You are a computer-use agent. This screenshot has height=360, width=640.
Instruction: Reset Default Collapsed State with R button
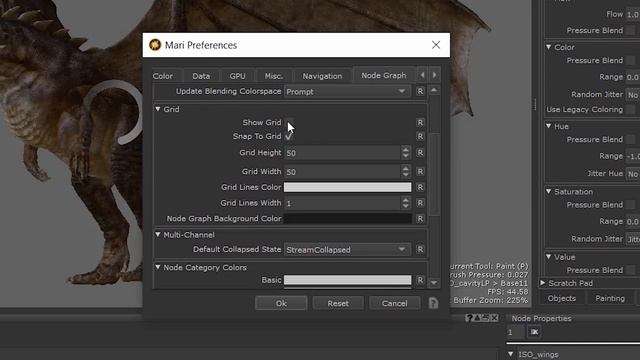(420, 249)
